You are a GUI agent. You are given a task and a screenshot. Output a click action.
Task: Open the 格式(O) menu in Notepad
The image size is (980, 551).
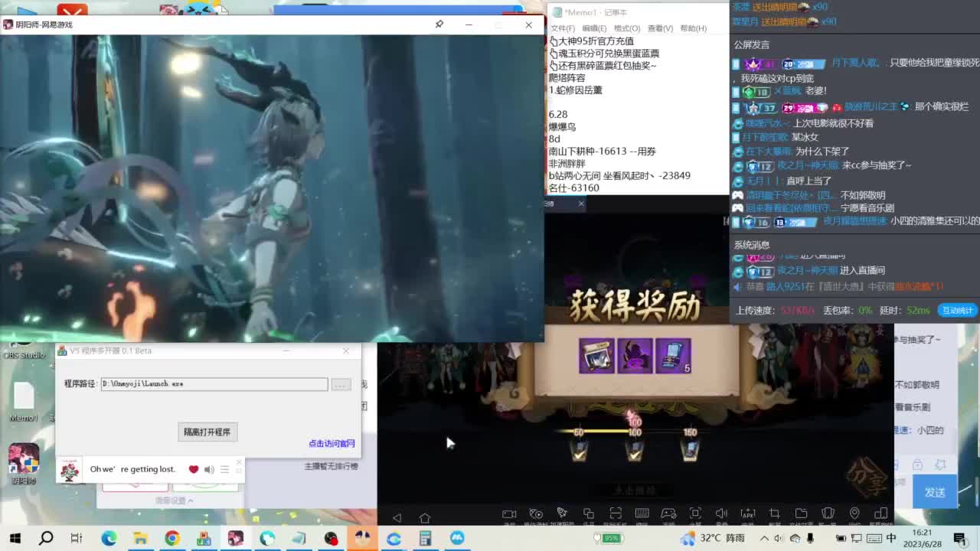point(627,28)
